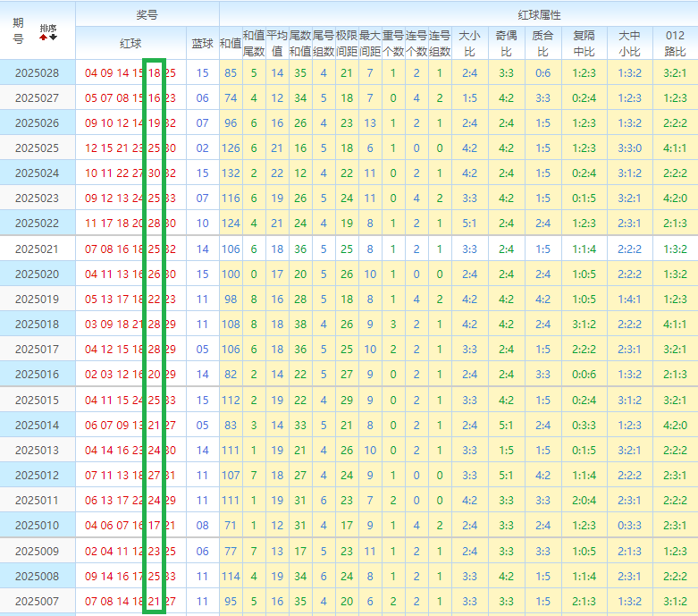Click the 排序 sort label
Image resolution: width=698 pixels, height=616 pixels.
[x=47, y=29]
